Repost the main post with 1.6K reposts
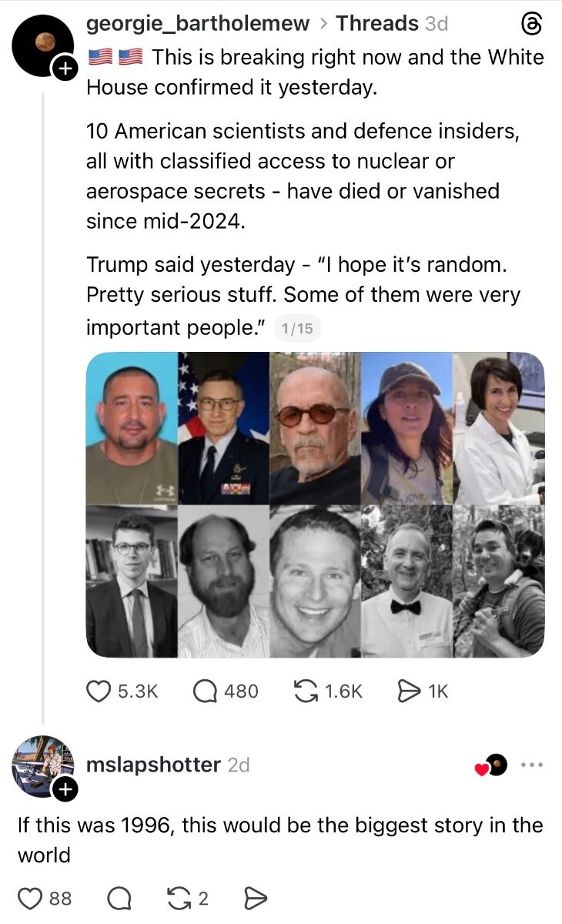 [306, 691]
